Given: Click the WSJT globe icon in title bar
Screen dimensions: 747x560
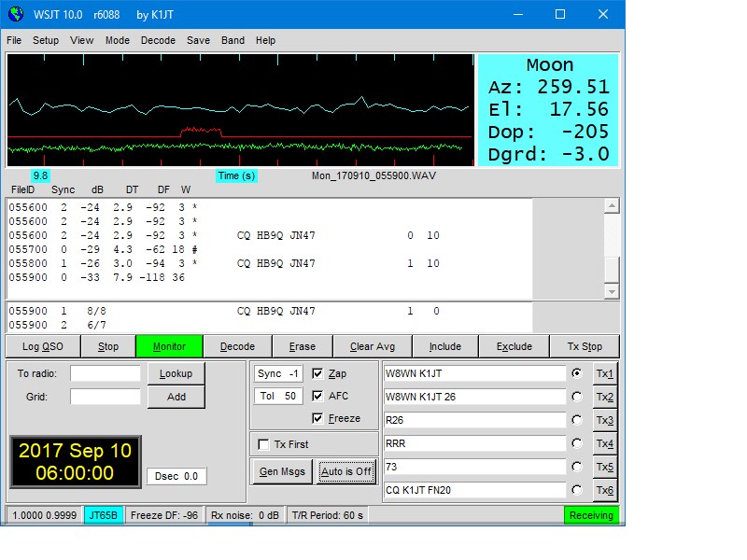Looking at the screenshot, I should (x=15, y=15).
